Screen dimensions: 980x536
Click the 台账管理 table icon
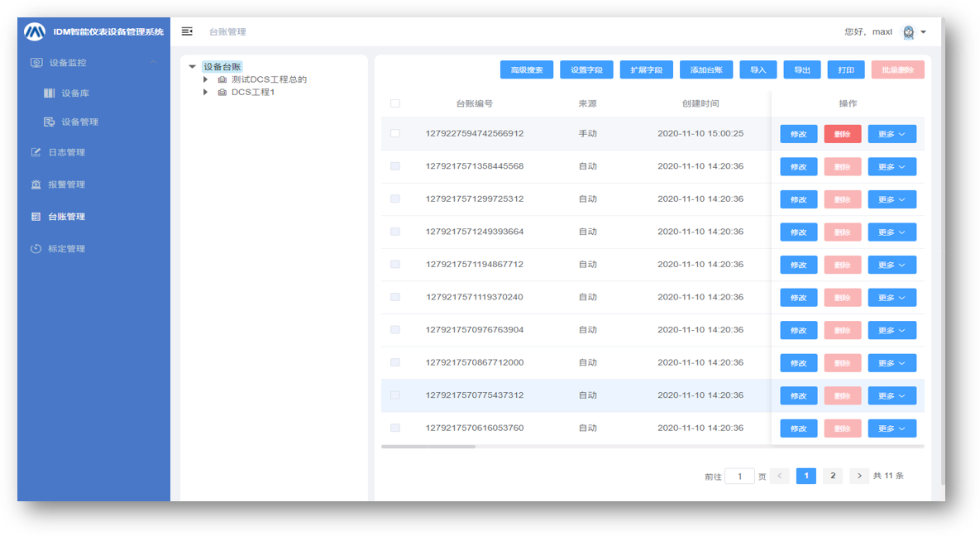(x=36, y=217)
